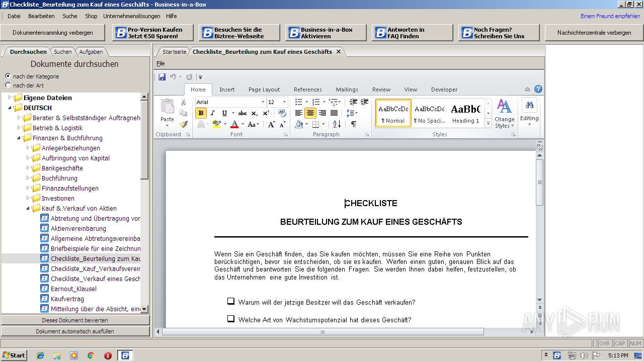The image size is (644, 362).
Task: Toggle Subscript formatting
Action: [254, 113]
